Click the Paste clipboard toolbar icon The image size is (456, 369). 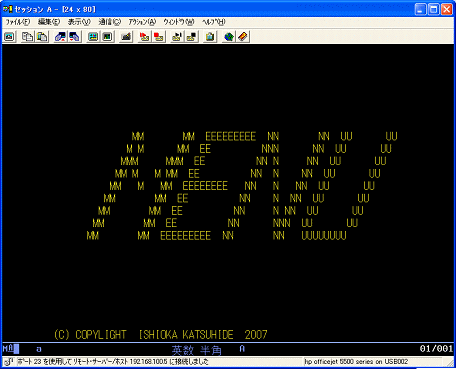42,36
